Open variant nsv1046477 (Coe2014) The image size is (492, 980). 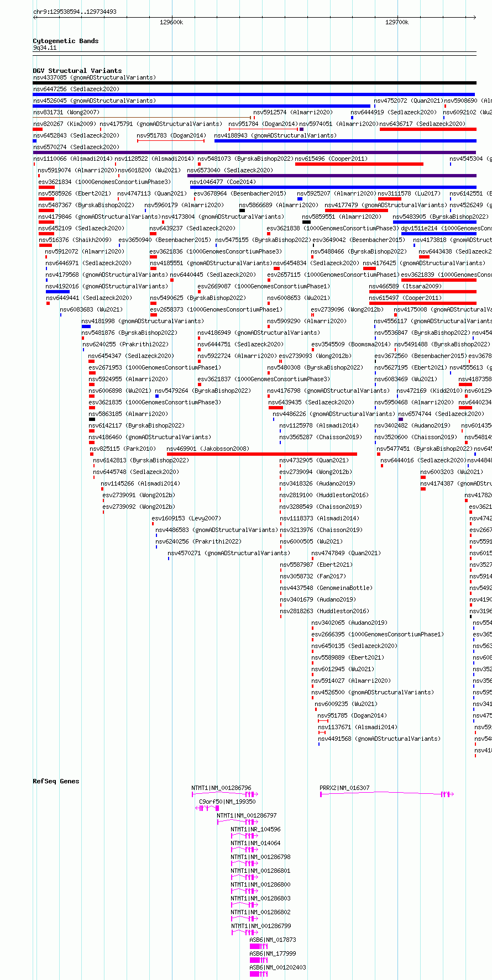point(223,182)
